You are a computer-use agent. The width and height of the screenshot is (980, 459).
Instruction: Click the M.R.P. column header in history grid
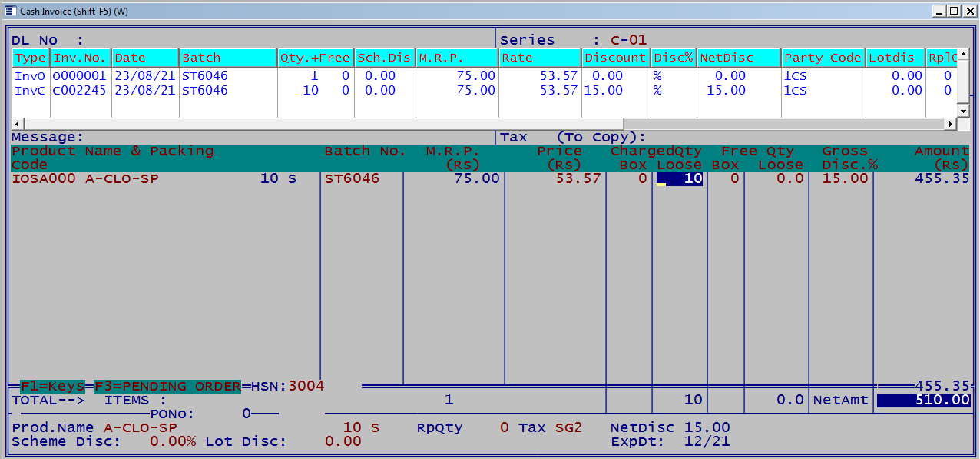(457, 58)
